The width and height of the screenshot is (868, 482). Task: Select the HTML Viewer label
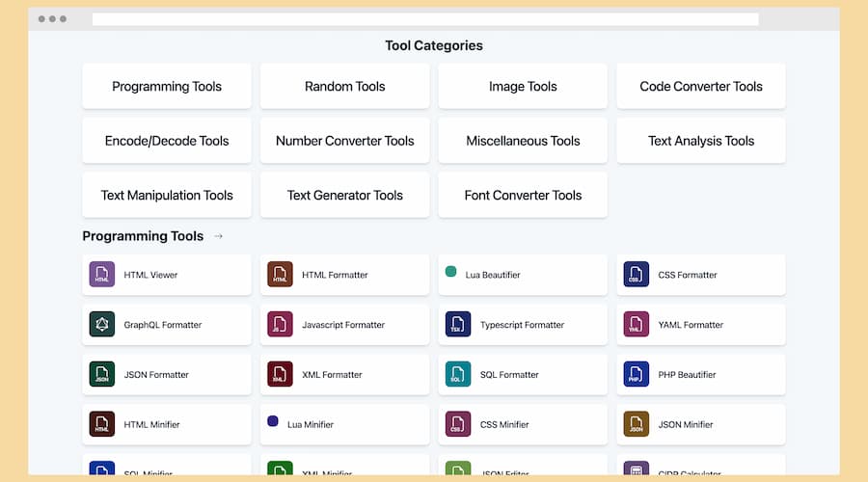pos(150,275)
